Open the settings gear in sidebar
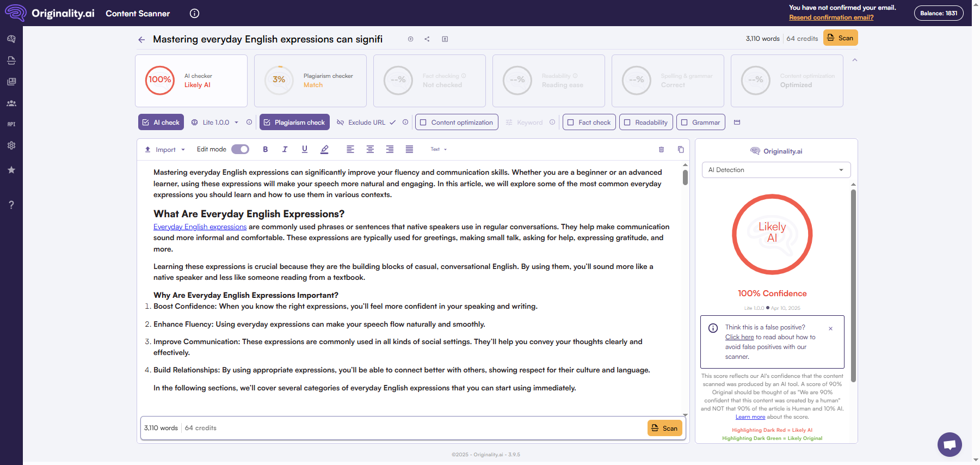980x465 pixels. (11, 145)
